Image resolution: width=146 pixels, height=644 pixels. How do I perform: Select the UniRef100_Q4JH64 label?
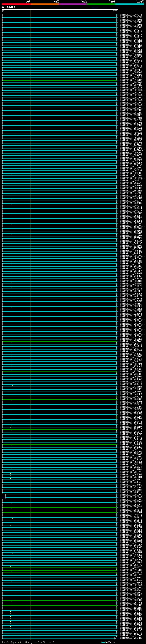131,186
